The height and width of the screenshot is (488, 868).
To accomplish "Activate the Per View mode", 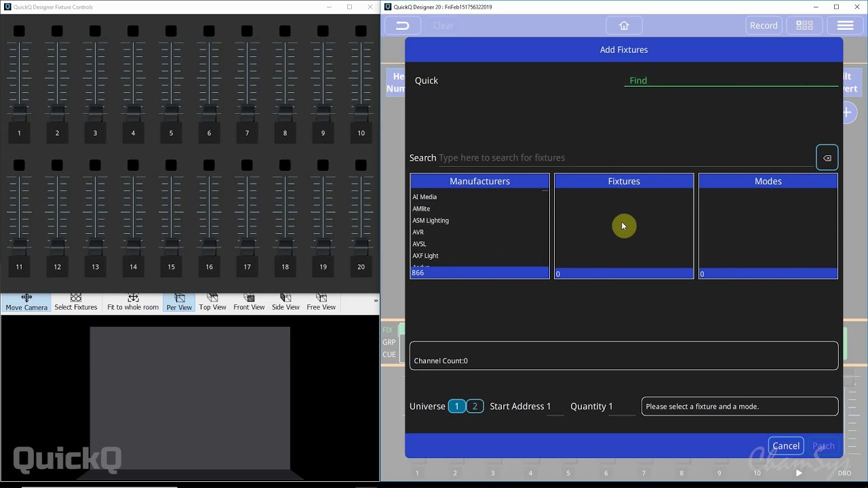I will (179, 302).
